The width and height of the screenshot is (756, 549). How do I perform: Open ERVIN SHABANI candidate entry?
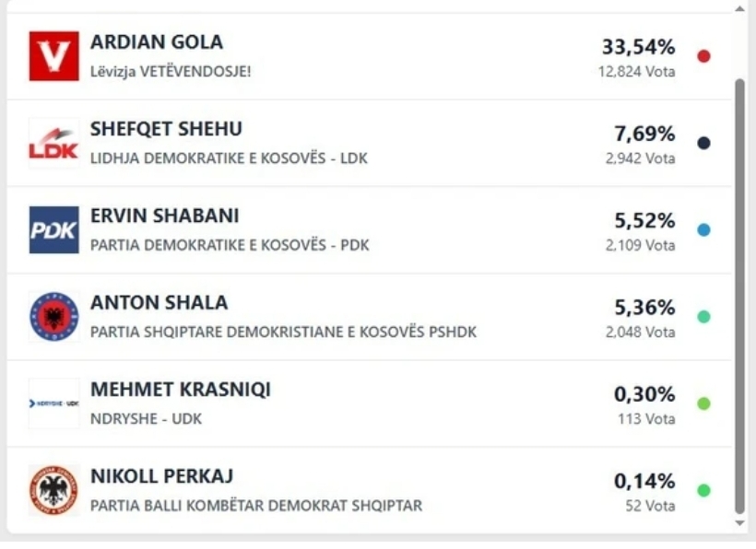tap(164, 216)
